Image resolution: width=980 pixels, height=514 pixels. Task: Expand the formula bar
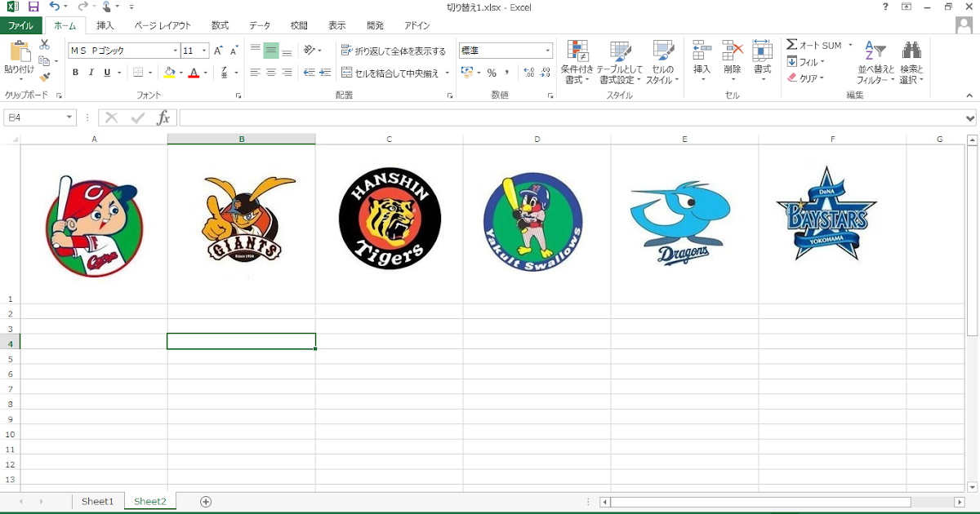[970, 117]
